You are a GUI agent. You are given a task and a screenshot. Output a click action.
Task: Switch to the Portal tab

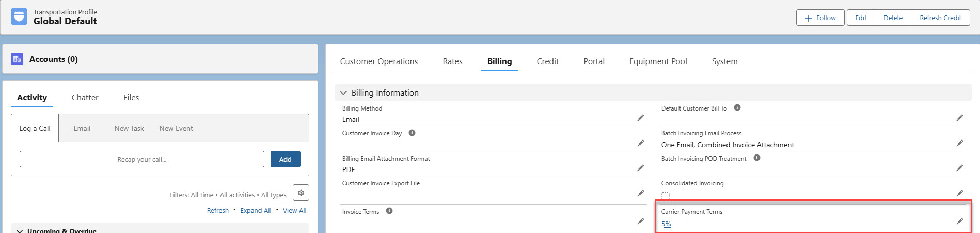coord(594,61)
